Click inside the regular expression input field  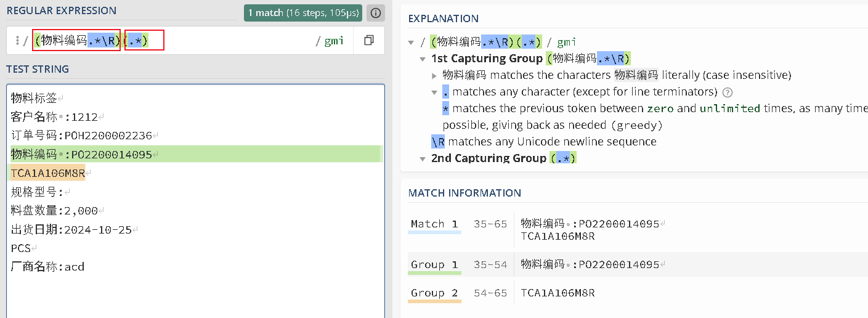[x=179, y=41]
